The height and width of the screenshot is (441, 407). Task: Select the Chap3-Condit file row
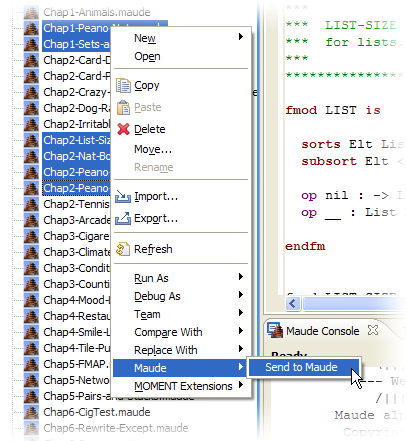pyautogui.click(x=76, y=268)
